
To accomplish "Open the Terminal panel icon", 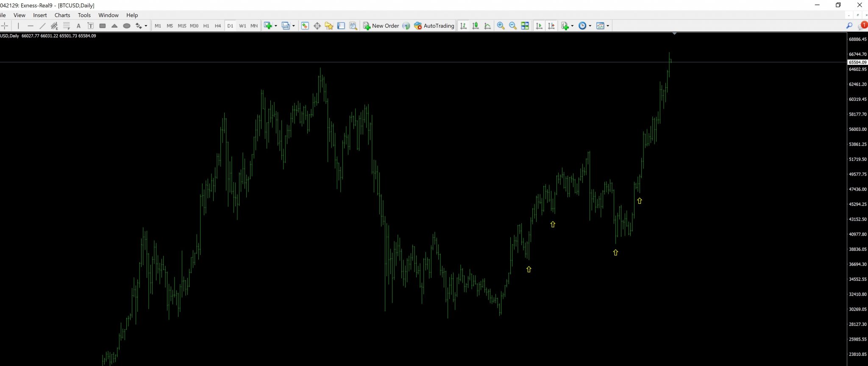I will [x=341, y=26].
